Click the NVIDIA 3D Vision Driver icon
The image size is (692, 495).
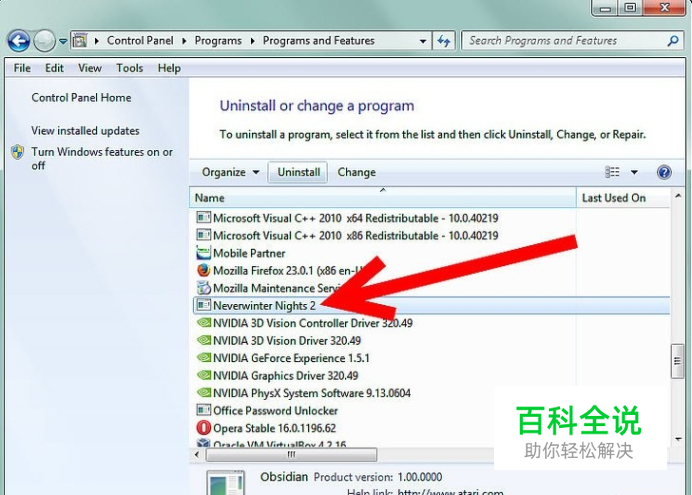point(203,341)
